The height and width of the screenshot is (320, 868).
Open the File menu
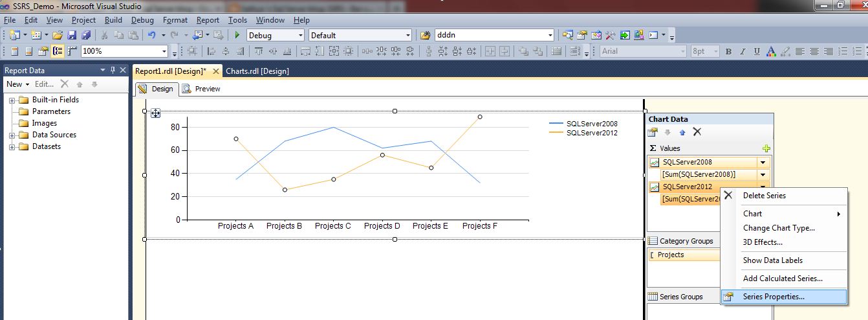point(9,20)
